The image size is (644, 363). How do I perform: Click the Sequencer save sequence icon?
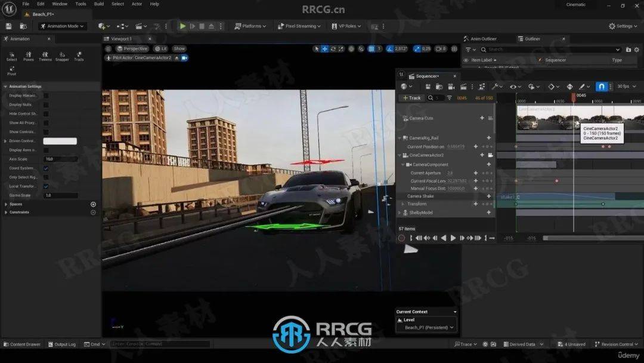point(428,87)
